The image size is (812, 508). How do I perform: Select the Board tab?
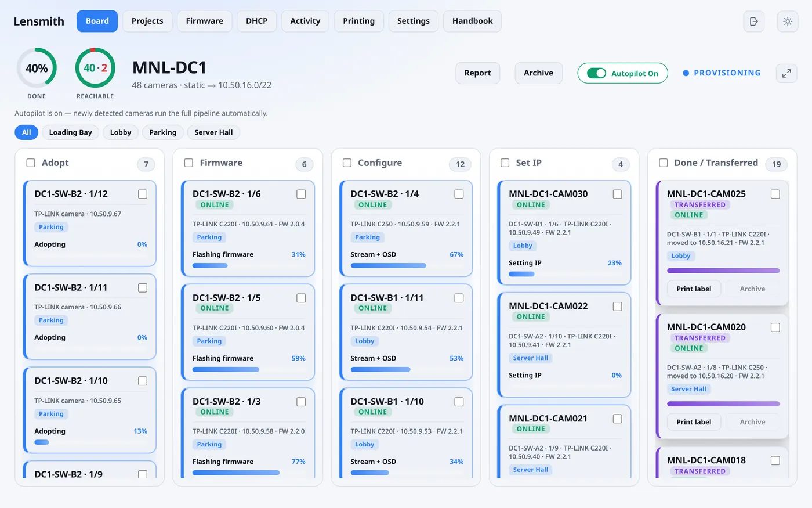pyautogui.click(x=97, y=21)
